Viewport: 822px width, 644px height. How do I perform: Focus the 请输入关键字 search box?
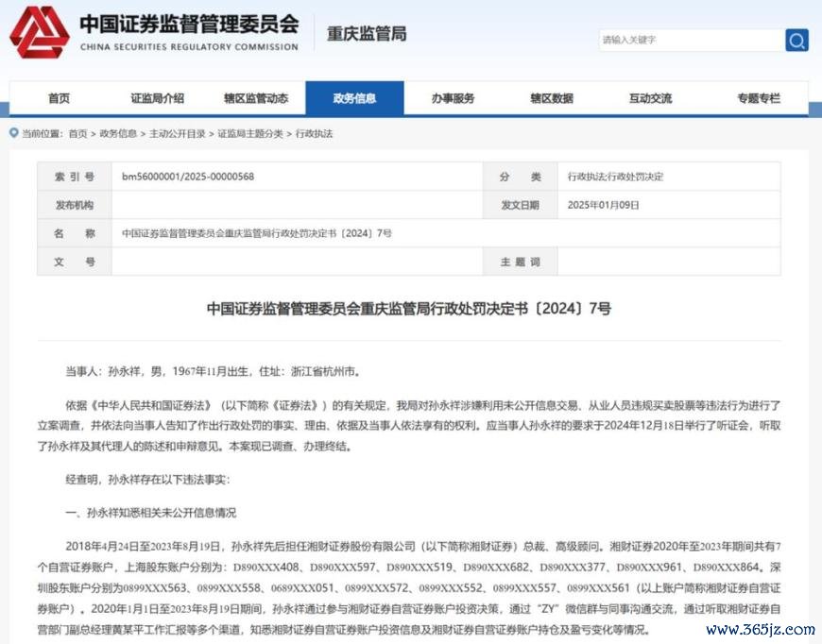[690, 40]
